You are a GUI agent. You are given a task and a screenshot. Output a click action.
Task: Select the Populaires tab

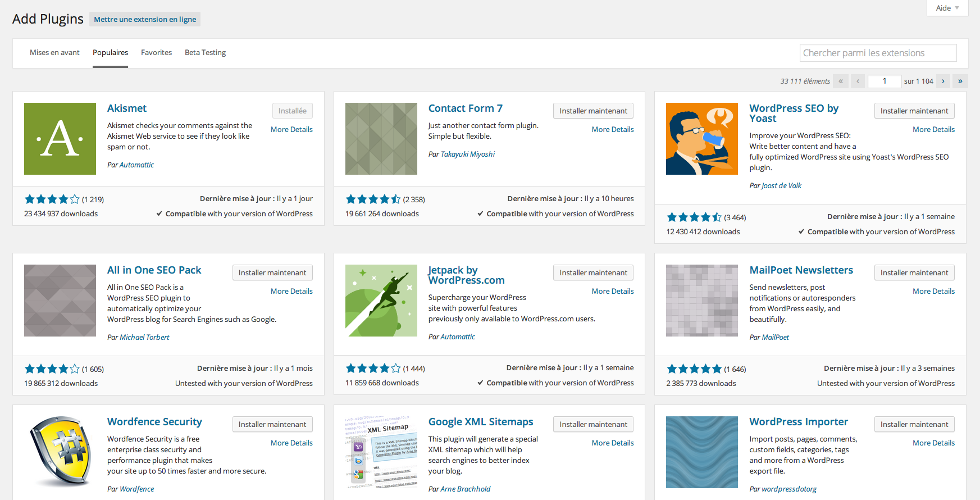[x=110, y=52]
